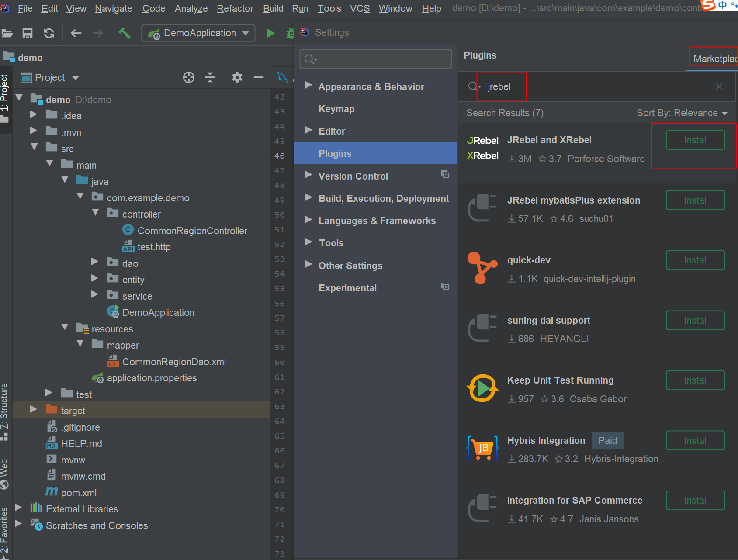Image resolution: width=738 pixels, height=560 pixels.
Task: Open the Refactor menu
Action: point(235,9)
